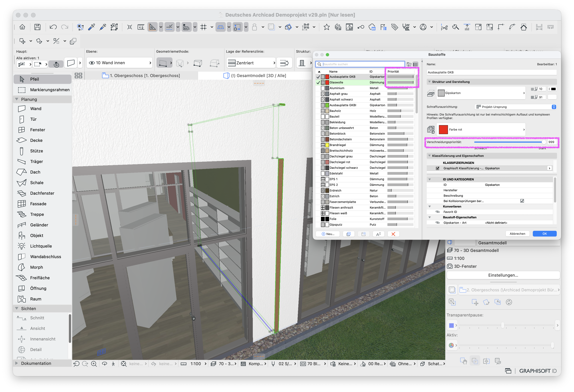Select the Schnitt view tool
The width and height of the screenshot is (574, 392).
coord(41,318)
